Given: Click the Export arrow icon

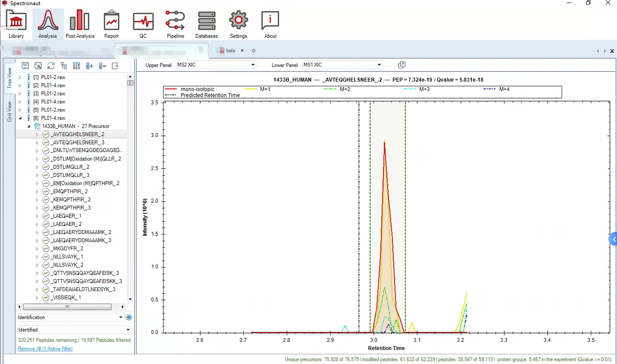Looking at the screenshot, I should 115,66.
